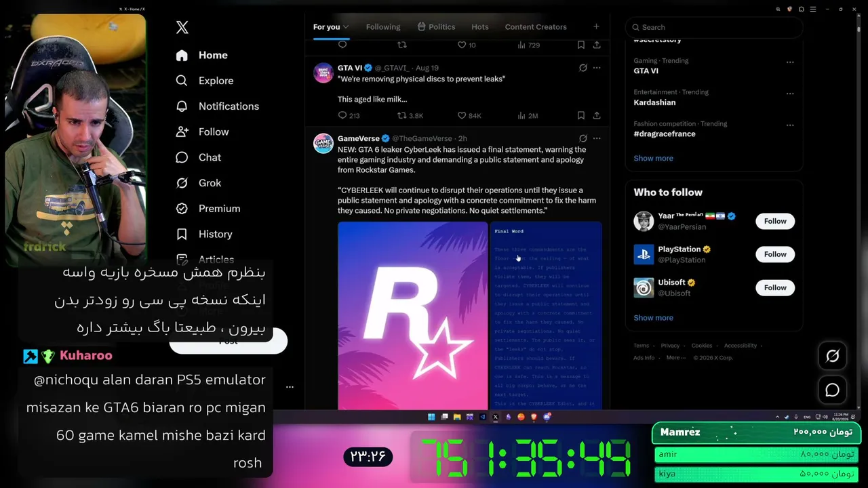This screenshot has width=868, height=488.
Task: Repost the post with 10 likes
Action: (x=402, y=45)
